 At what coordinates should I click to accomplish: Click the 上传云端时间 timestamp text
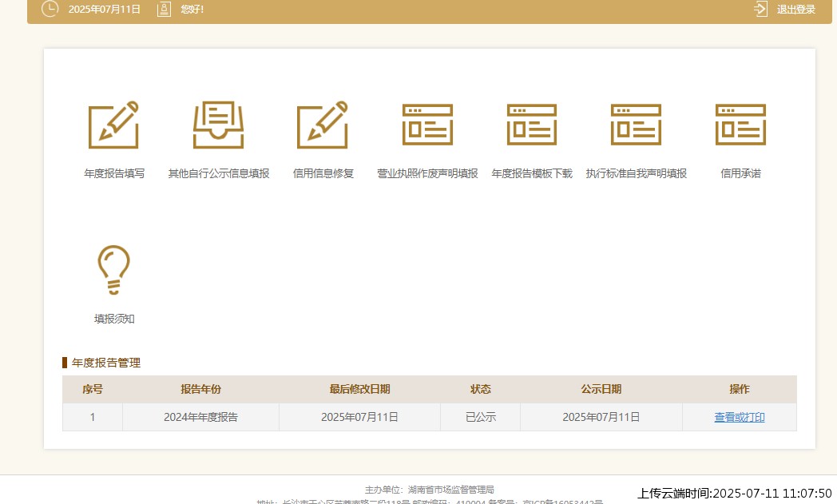tap(735, 493)
